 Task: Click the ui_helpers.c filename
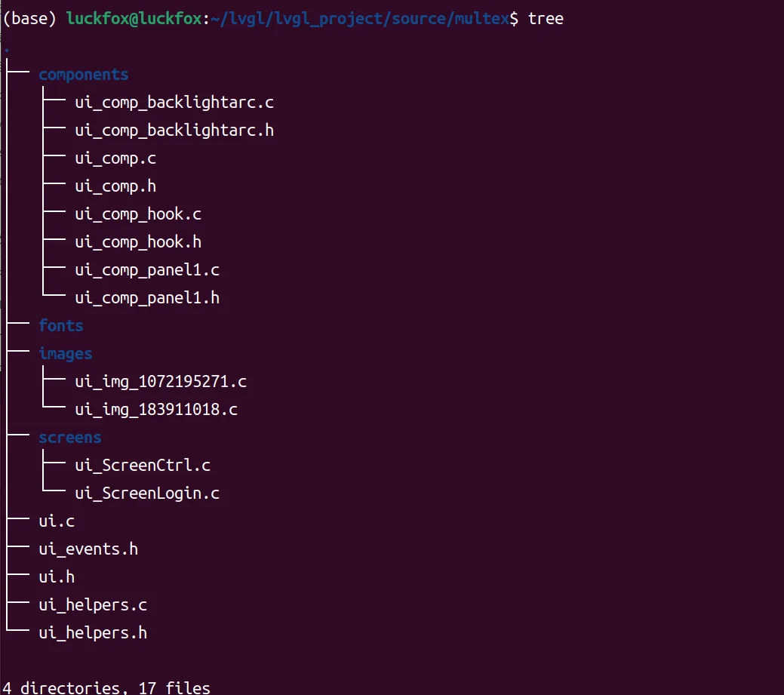(93, 605)
